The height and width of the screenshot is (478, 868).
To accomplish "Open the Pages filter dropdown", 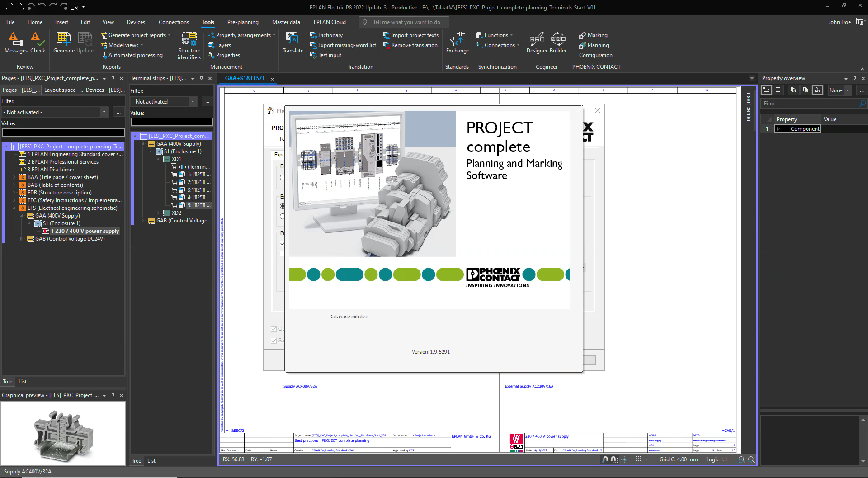I will point(104,112).
